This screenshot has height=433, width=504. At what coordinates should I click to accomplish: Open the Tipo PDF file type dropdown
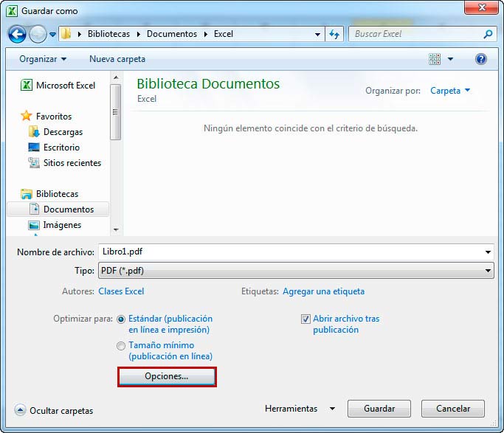click(296, 271)
